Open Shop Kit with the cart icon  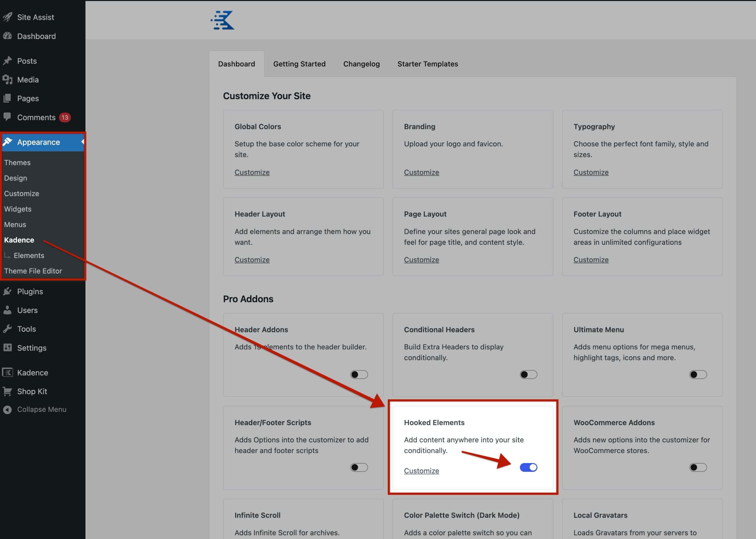pyautogui.click(x=8, y=391)
